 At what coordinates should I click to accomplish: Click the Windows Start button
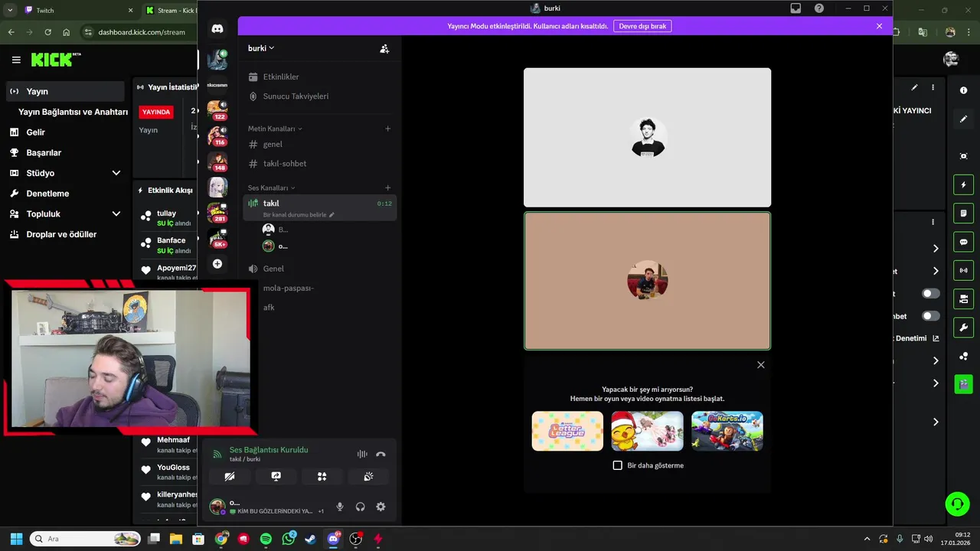[x=16, y=539]
